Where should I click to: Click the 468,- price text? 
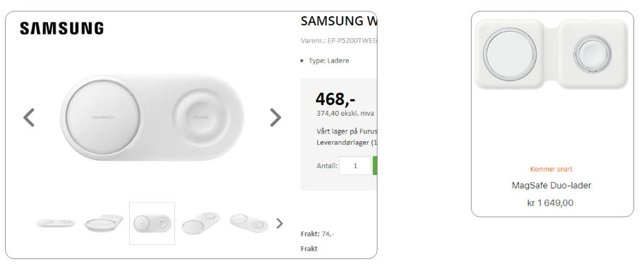click(335, 99)
